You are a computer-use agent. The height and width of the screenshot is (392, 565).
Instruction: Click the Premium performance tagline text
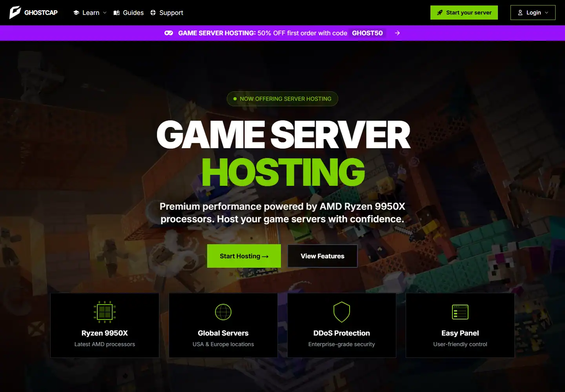tap(282, 212)
